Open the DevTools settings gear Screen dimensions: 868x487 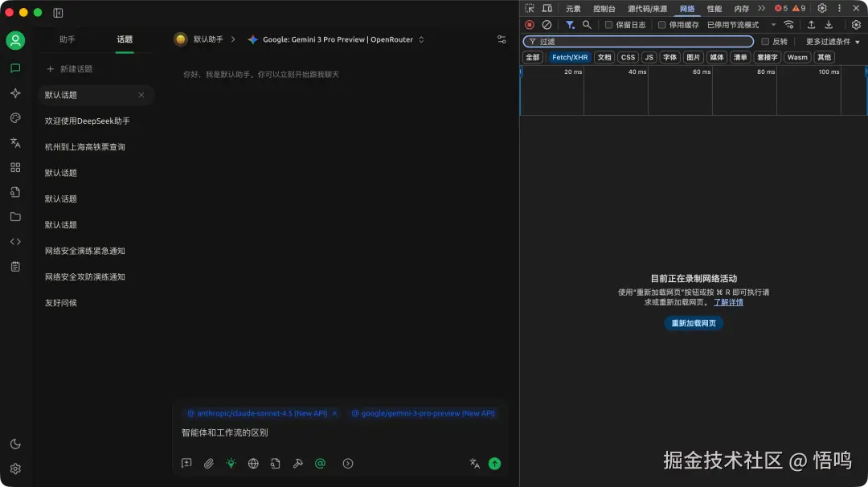[x=822, y=8]
